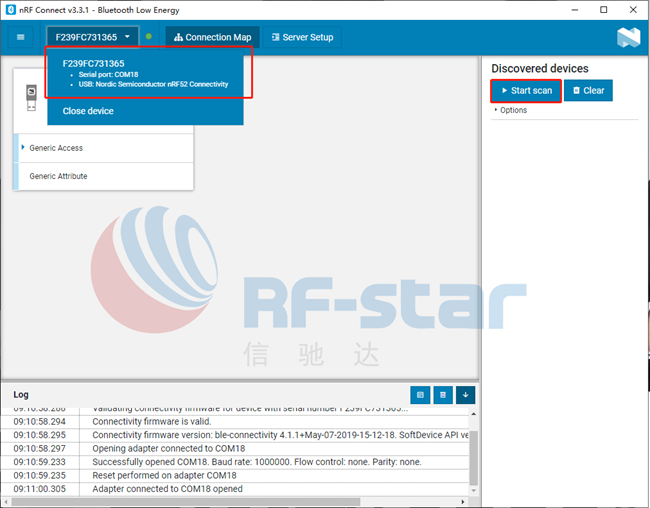
Task: Click the nRF Connect title bar icon
Action: [11, 10]
